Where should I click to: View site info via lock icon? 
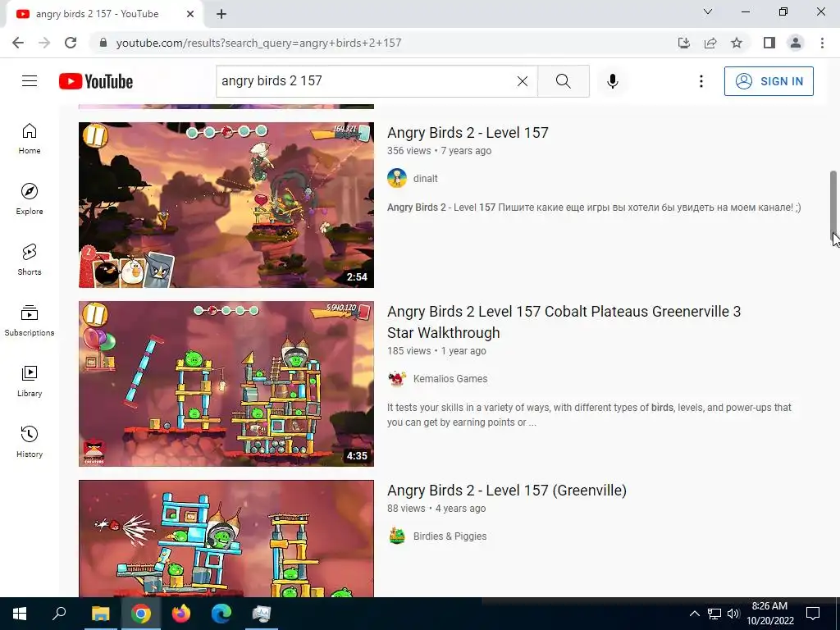coord(103,43)
